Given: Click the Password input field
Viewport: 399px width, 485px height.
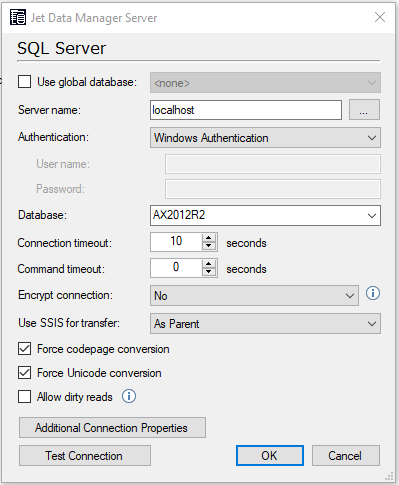Looking at the screenshot, I should coord(273,189).
